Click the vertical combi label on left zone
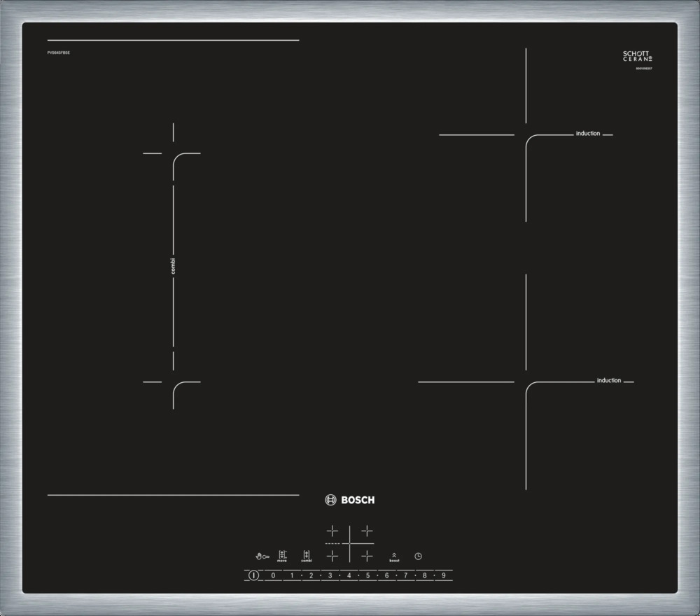700x616 pixels. coord(173,266)
